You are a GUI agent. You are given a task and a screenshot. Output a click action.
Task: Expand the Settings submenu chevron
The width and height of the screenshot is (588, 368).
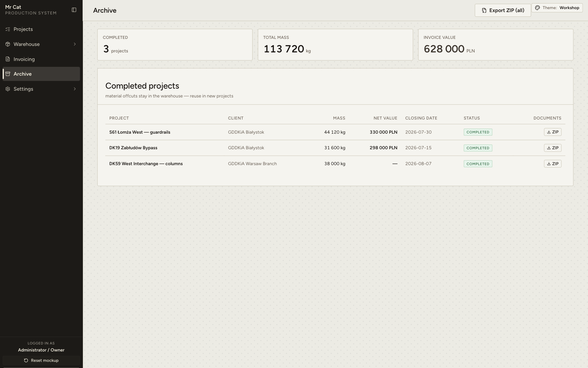[75, 89]
